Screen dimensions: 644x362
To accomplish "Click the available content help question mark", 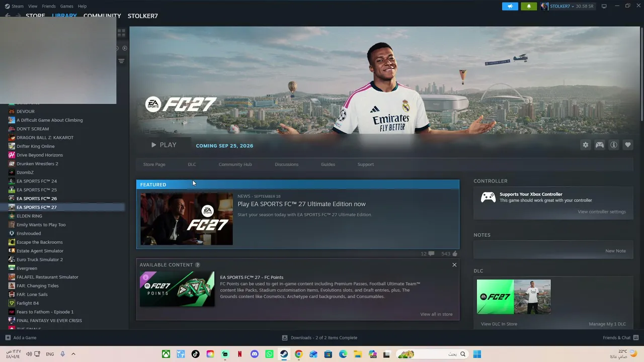I will pyautogui.click(x=198, y=265).
